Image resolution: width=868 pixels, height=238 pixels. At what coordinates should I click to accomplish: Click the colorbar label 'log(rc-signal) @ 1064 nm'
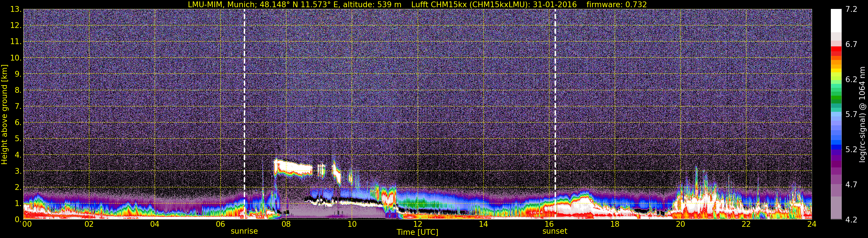pos(863,114)
